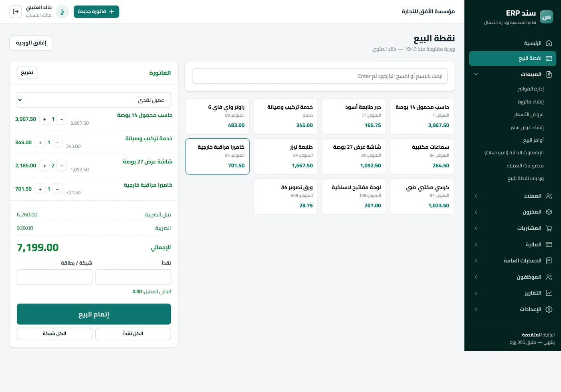This screenshot has width=561, height=392.
Task: Expand the التقارير section chevron
Action: click(x=476, y=293)
